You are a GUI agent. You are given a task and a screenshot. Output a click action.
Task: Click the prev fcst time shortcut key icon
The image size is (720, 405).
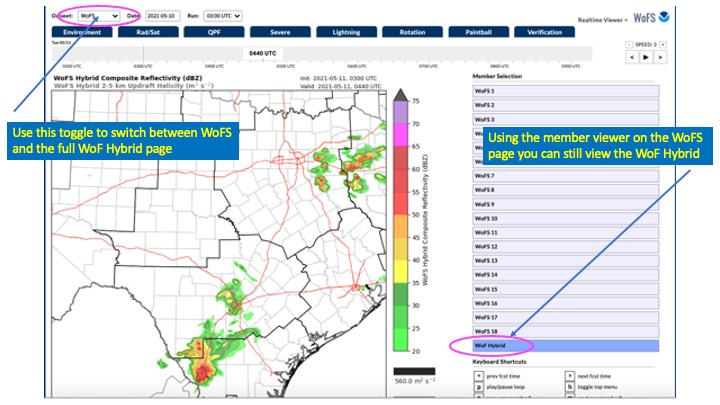tap(478, 376)
